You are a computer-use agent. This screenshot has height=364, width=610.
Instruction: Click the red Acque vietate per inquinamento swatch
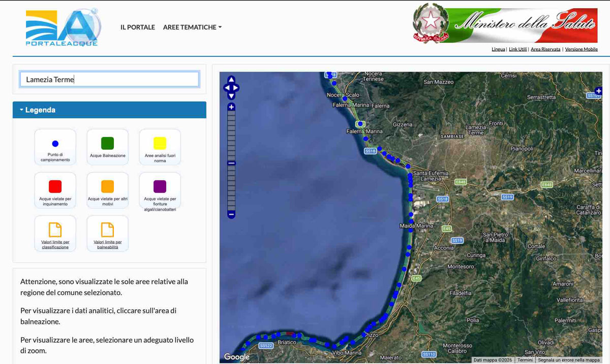tap(55, 186)
